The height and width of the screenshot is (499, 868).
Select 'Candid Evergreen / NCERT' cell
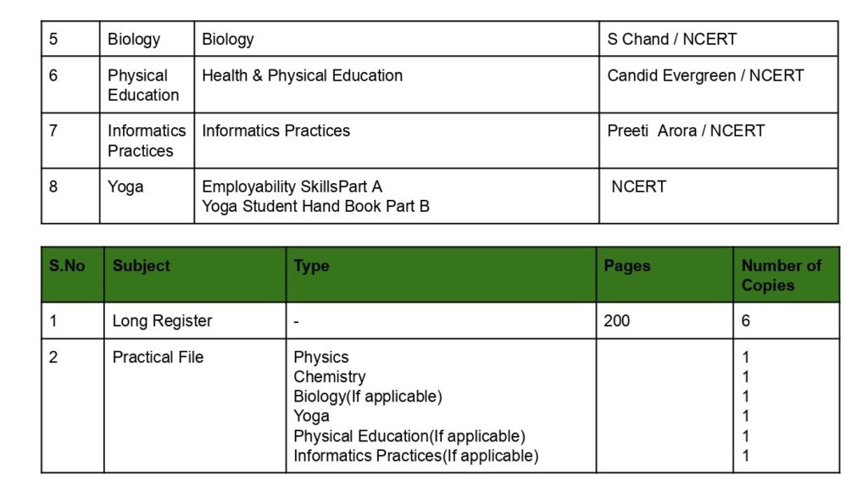[x=705, y=75]
